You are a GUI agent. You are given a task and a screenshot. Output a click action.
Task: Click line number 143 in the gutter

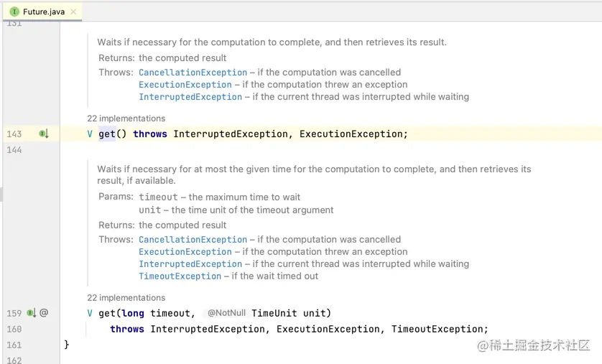point(14,134)
